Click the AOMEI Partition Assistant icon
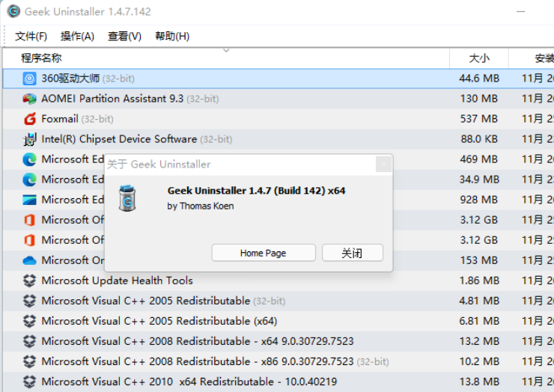 click(x=29, y=99)
